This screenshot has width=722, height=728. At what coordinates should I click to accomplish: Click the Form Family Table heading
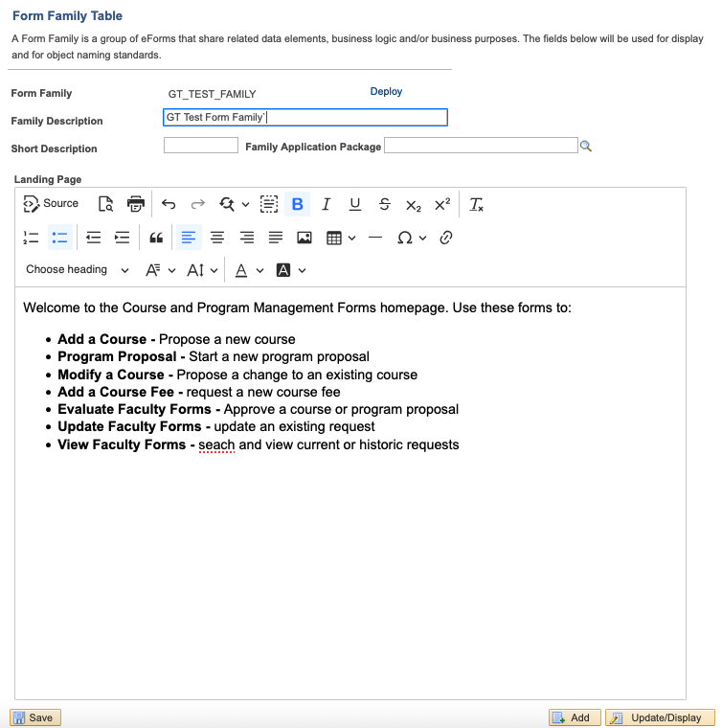pos(67,15)
